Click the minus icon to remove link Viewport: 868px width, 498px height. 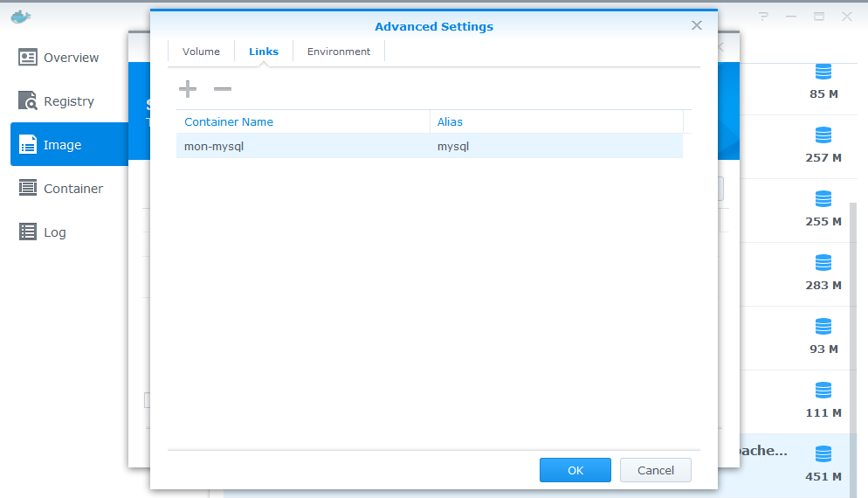click(x=223, y=89)
